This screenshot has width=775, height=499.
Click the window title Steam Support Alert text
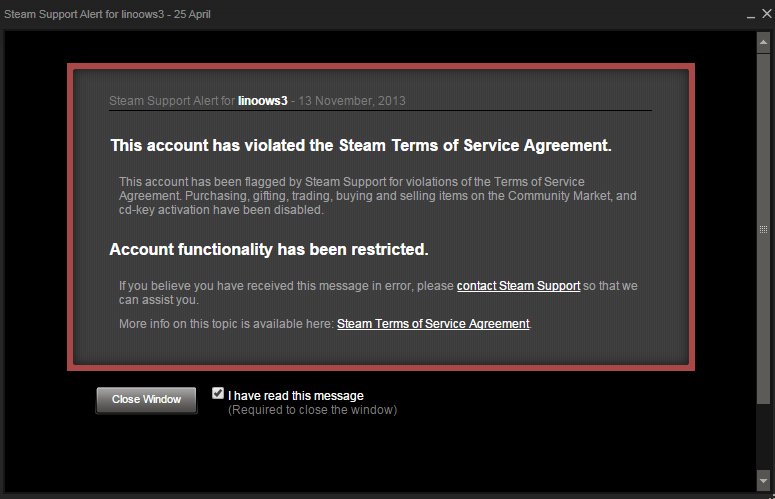pos(107,14)
